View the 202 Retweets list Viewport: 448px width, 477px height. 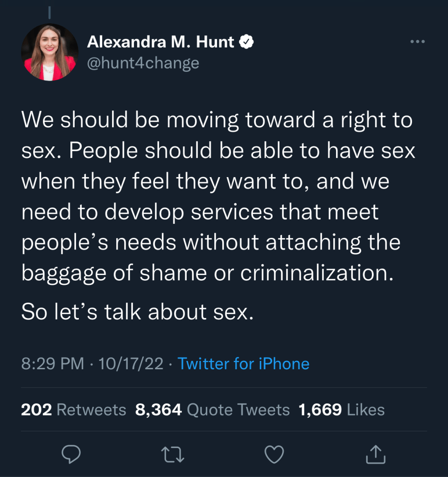[74, 410]
